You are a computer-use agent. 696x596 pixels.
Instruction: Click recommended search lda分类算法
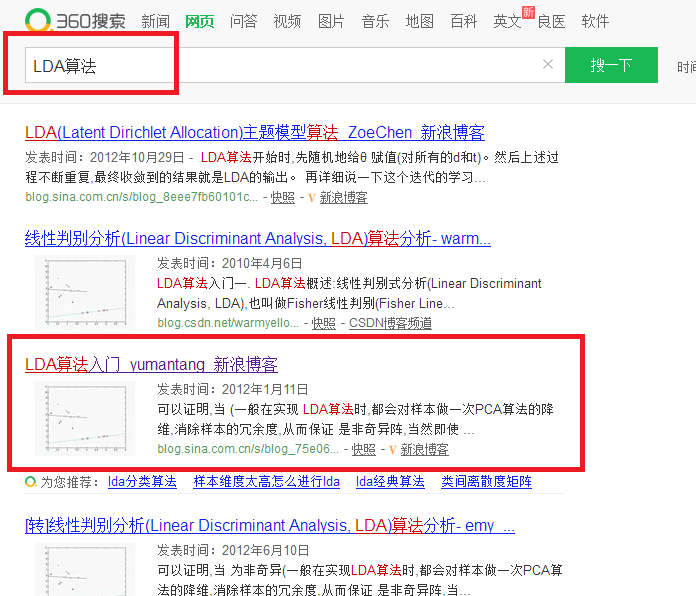[x=142, y=482]
